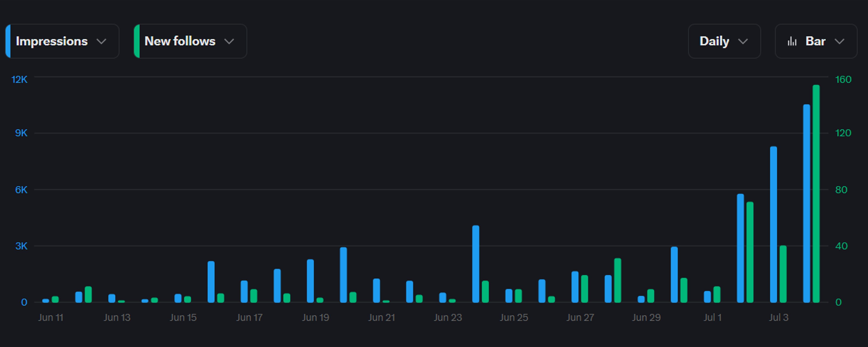
Task: Expand the Daily time-range dropdown
Action: (743, 41)
